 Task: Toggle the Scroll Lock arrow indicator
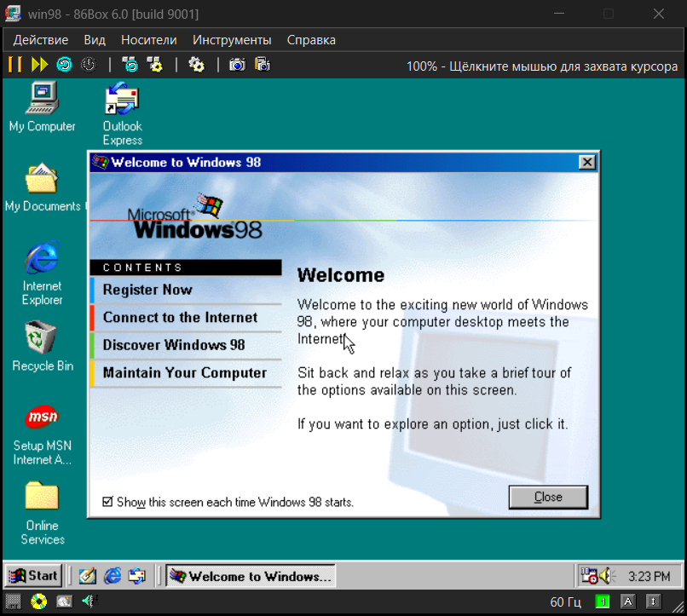653,602
